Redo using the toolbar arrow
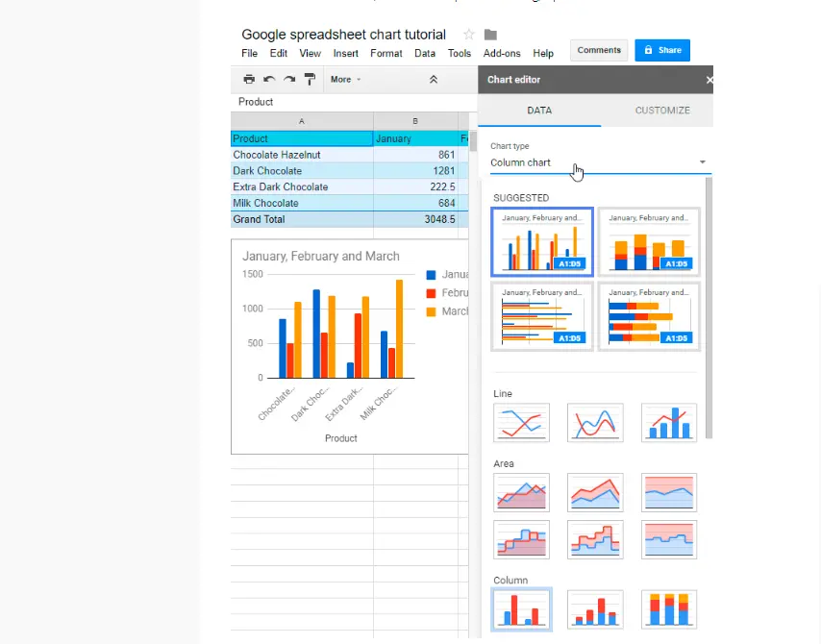Viewport: 821px width, 644px height. coord(289,79)
